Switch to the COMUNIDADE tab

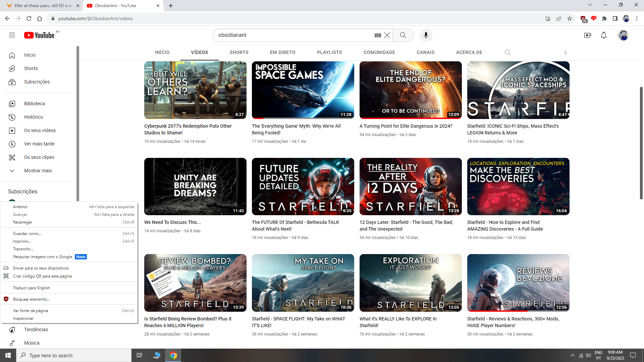click(x=379, y=53)
